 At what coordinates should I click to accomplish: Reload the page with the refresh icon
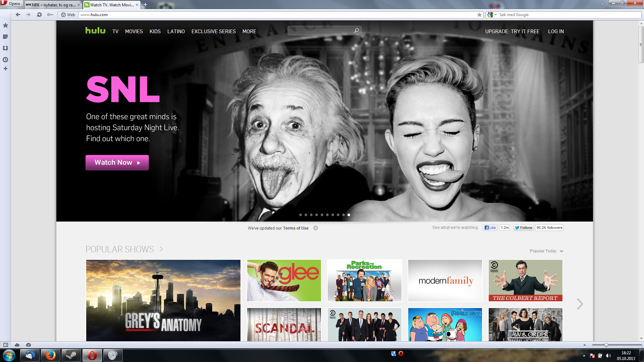pos(39,14)
